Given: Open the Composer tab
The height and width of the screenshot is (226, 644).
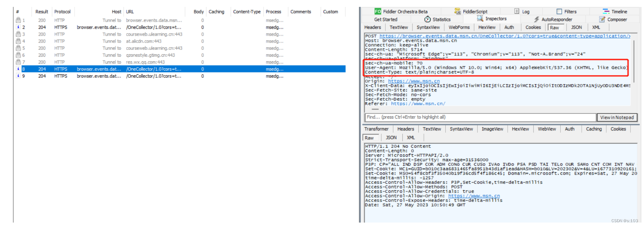Looking at the screenshot, I should coord(613,20).
